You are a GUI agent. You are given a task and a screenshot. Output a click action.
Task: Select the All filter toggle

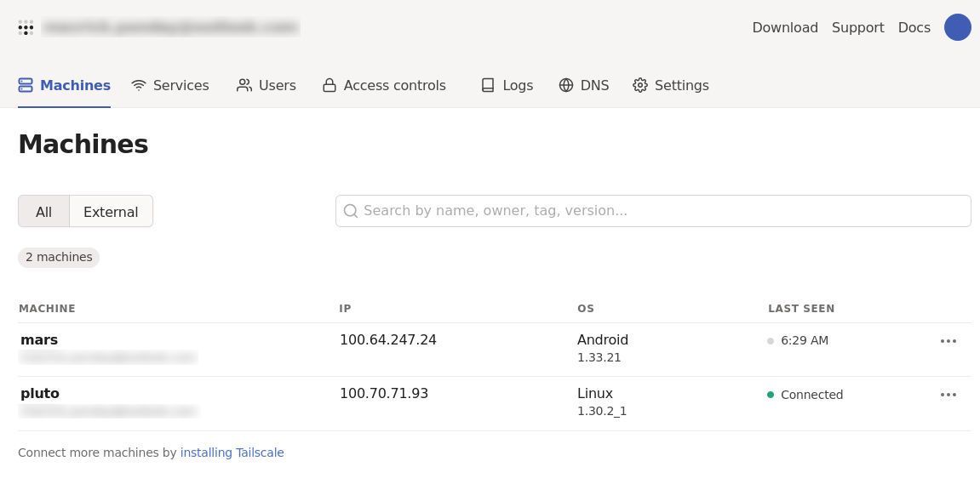click(x=43, y=212)
